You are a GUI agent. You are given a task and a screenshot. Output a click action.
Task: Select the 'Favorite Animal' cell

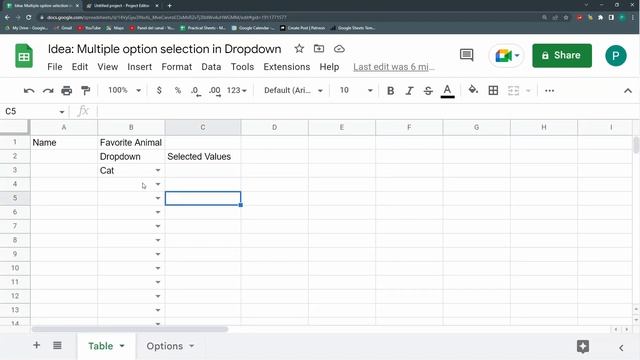pos(131,142)
